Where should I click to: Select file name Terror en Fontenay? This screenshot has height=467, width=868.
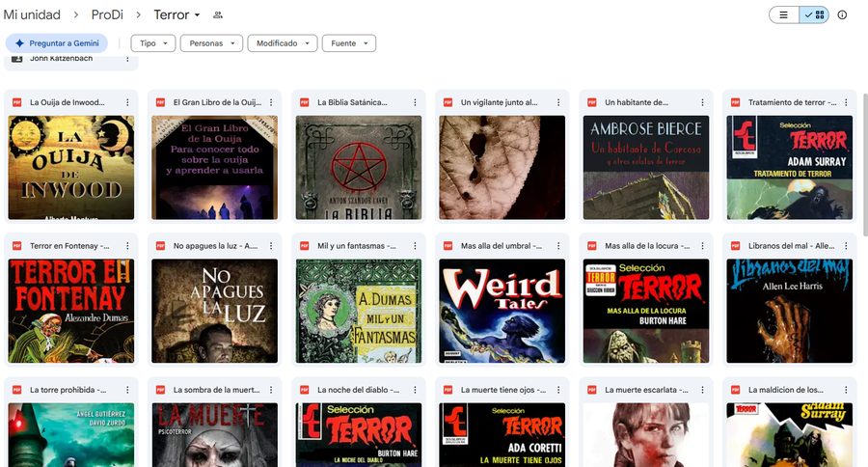coord(69,246)
